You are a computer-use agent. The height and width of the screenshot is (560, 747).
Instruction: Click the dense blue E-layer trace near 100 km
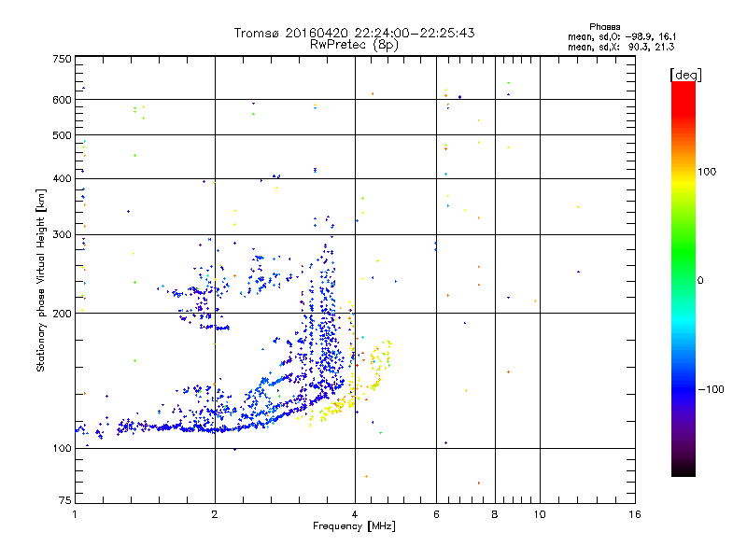[x=190, y=427]
